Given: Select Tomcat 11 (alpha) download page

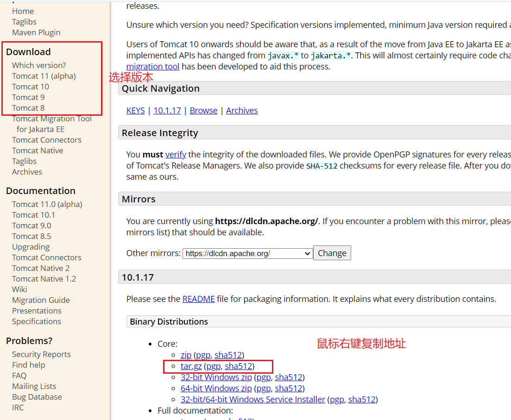Looking at the screenshot, I should [44, 76].
